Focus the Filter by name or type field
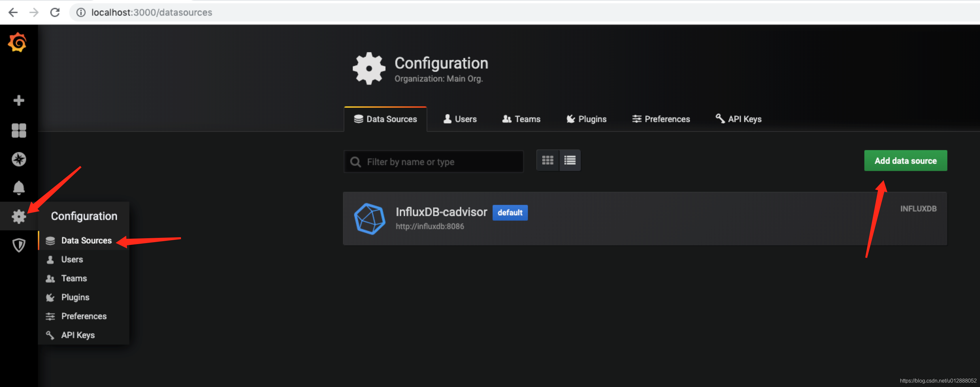The width and height of the screenshot is (980, 387). coord(434,162)
